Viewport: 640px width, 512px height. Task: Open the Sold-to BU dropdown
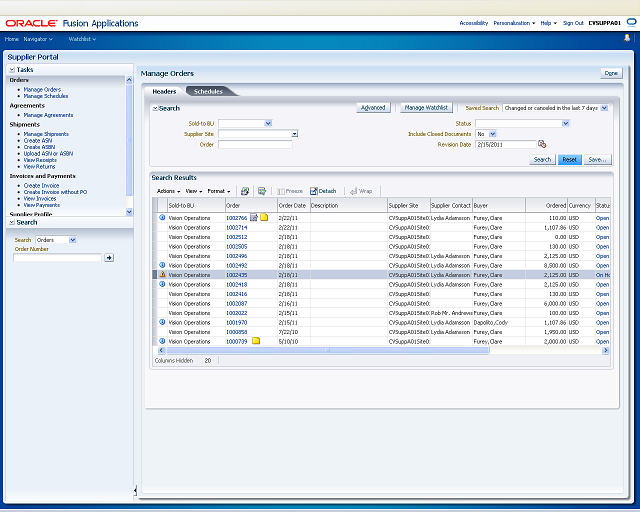click(268, 123)
